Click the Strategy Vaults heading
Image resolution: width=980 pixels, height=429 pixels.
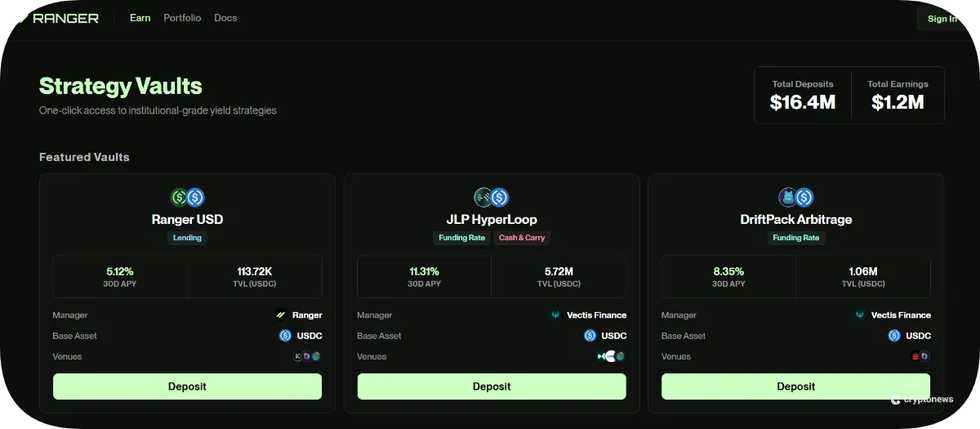(121, 86)
